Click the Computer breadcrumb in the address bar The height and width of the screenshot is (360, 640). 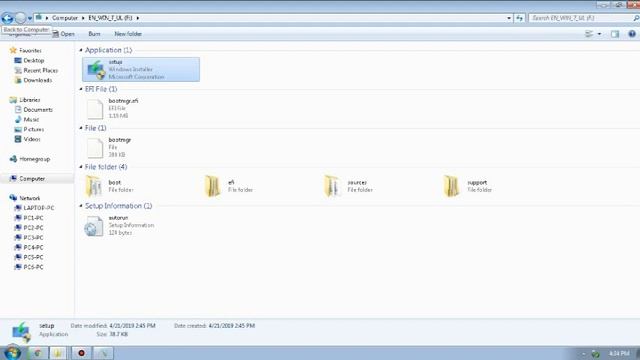click(64, 18)
